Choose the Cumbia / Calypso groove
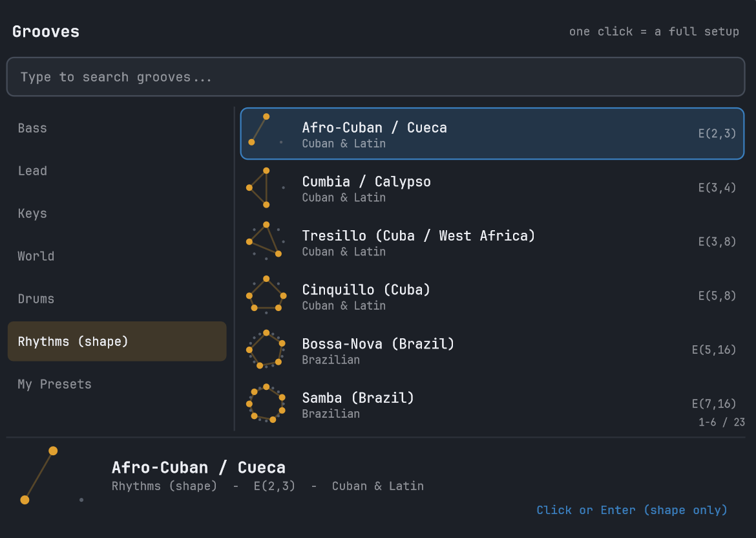Image resolution: width=756 pixels, height=538 pixels. point(492,188)
